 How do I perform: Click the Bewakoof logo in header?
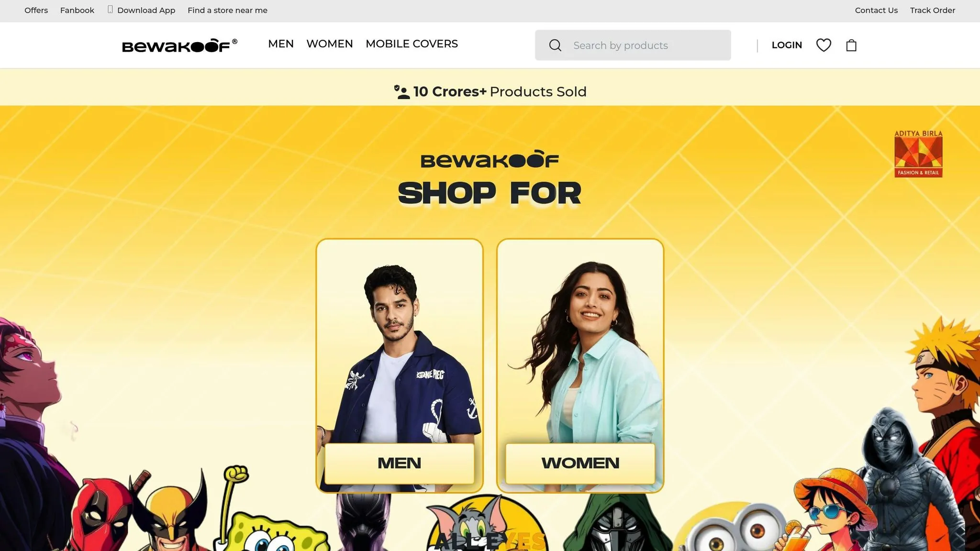(180, 45)
